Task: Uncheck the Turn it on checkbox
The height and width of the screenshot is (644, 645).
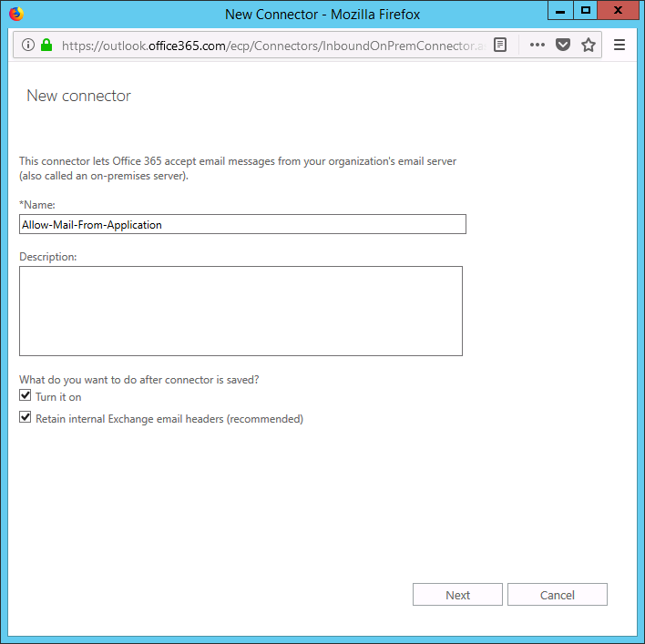Action: coord(26,395)
